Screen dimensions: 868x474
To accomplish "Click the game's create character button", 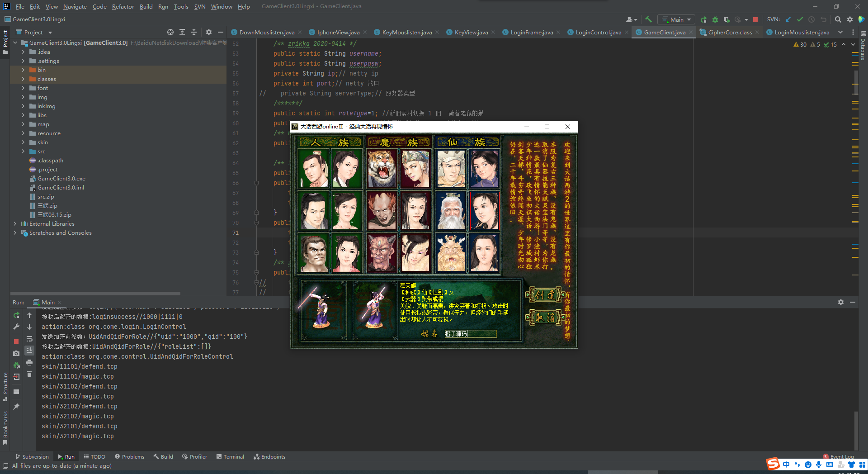I will click(x=545, y=295).
